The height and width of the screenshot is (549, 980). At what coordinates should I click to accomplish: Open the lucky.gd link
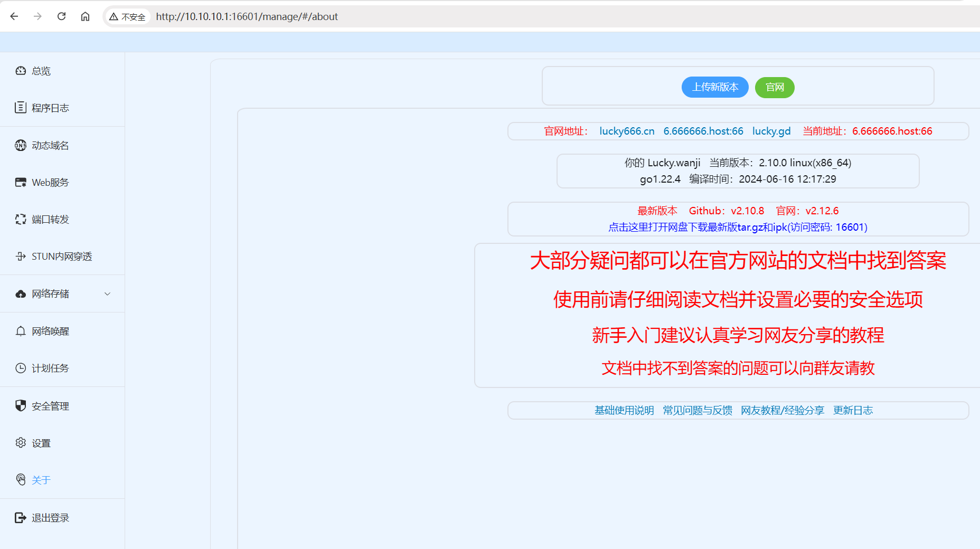click(771, 131)
